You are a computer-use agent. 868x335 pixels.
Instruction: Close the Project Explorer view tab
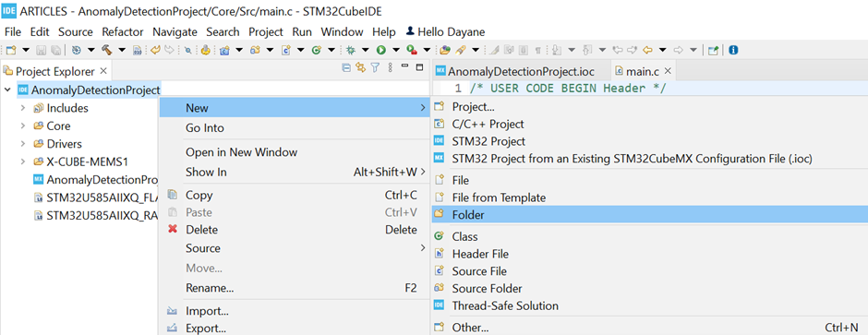coord(103,71)
